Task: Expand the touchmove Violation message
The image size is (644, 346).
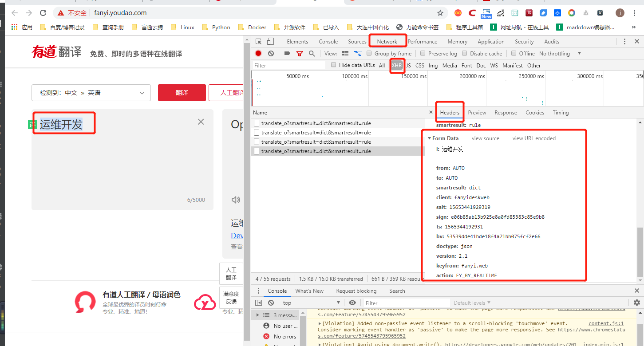Action: point(320,324)
